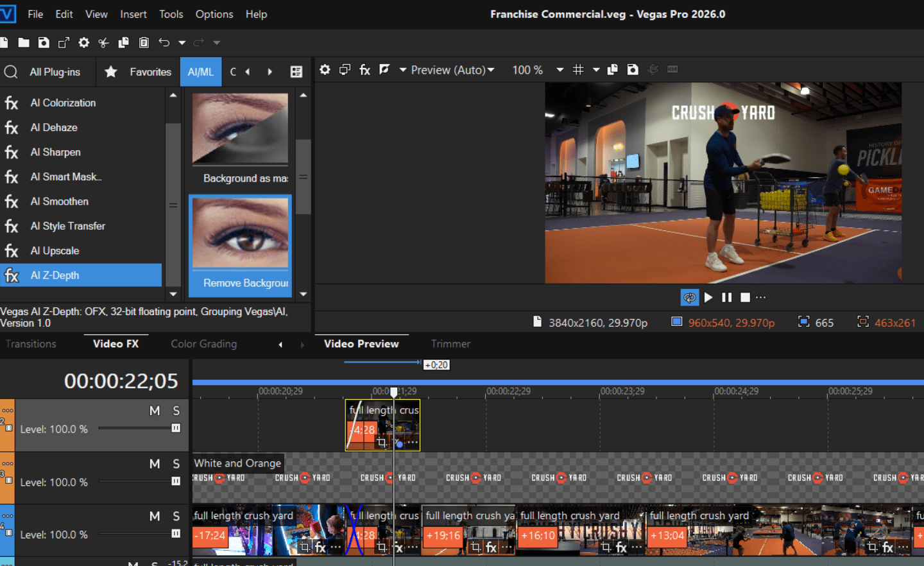Viewport: 924px width, 566px height.
Task: Switch to the Transitions tab
Action: tap(31, 344)
